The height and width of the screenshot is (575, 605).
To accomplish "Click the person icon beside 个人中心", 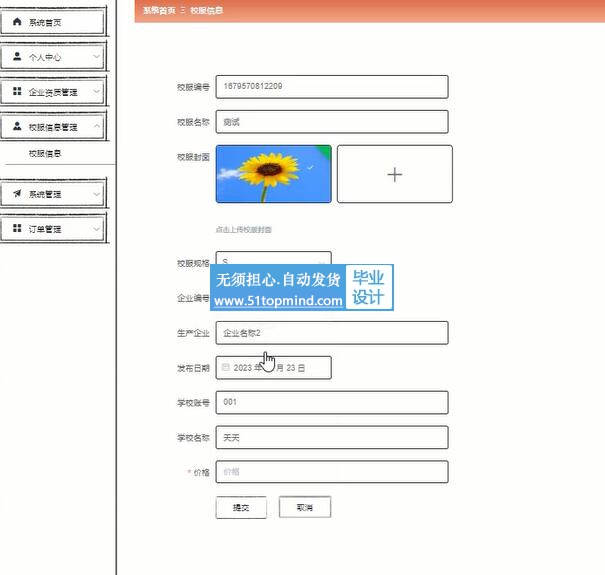I will point(17,56).
